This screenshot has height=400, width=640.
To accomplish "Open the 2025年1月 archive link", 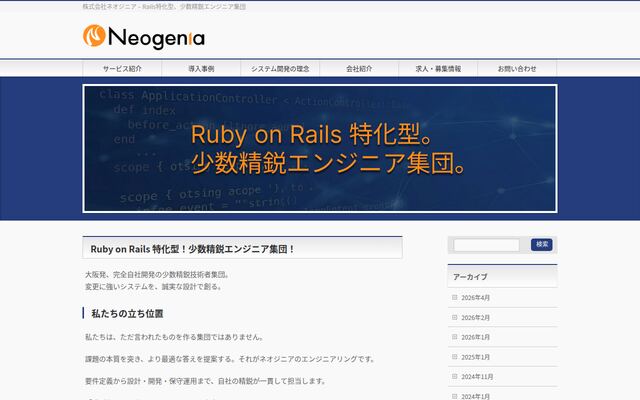I will pos(476,357).
